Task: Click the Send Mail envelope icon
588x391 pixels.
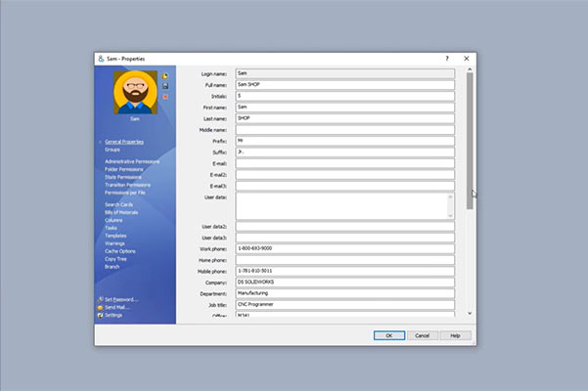Action: point(100,307)
